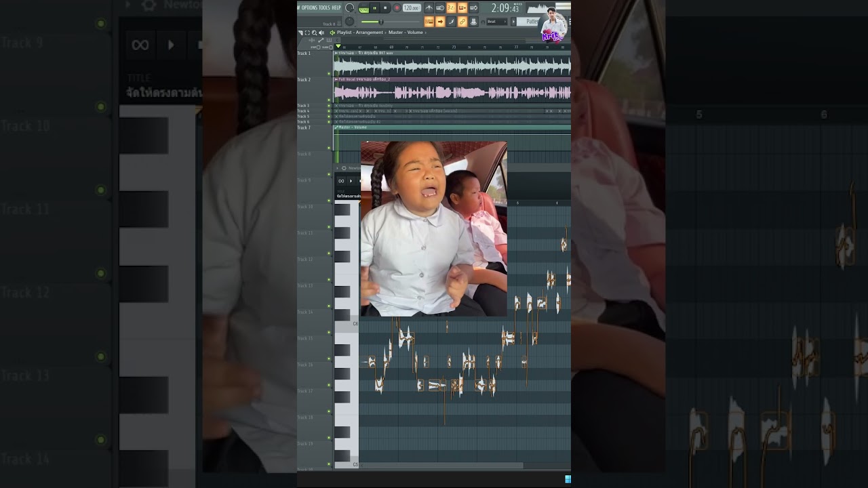Toggle typing keyboard to piano icon

click(x=429, y=22)
